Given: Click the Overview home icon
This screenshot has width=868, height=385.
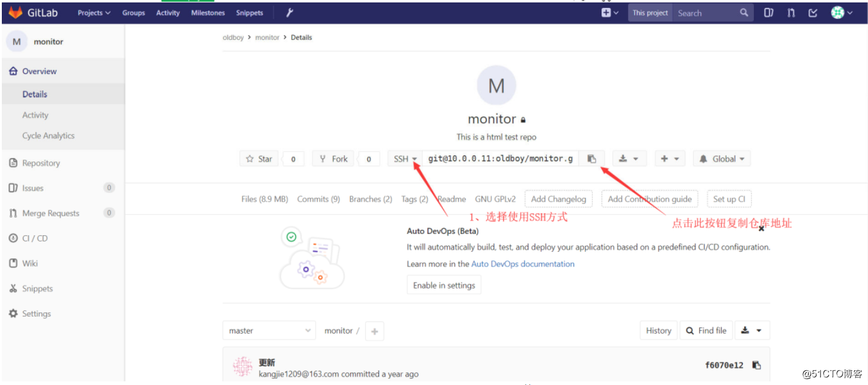Looking at the screenshot, I should (13, 71).
